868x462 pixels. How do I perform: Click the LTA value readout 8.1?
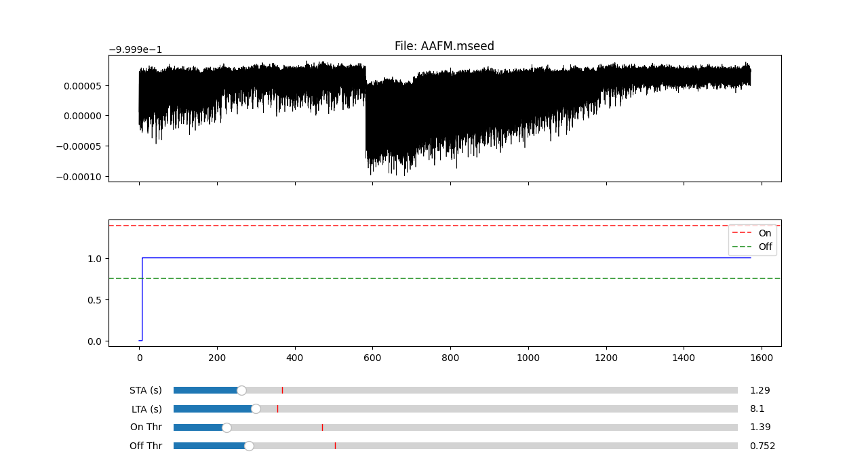pyautogui.click(x=757, y=408)
